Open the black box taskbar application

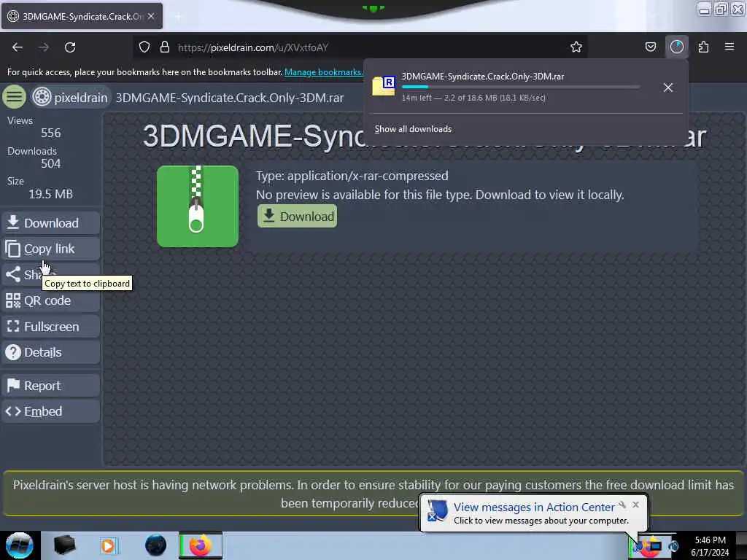pos(65,545)
